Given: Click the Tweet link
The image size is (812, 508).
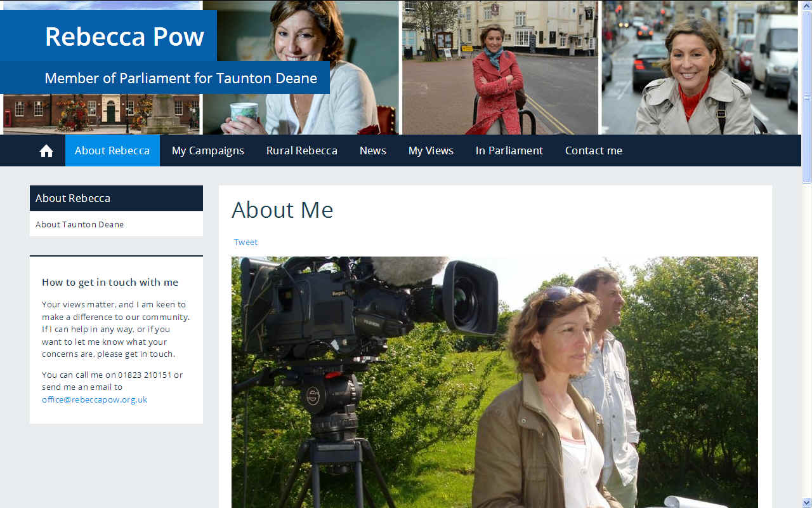Looking at the screenshot, I should [246, 242].
